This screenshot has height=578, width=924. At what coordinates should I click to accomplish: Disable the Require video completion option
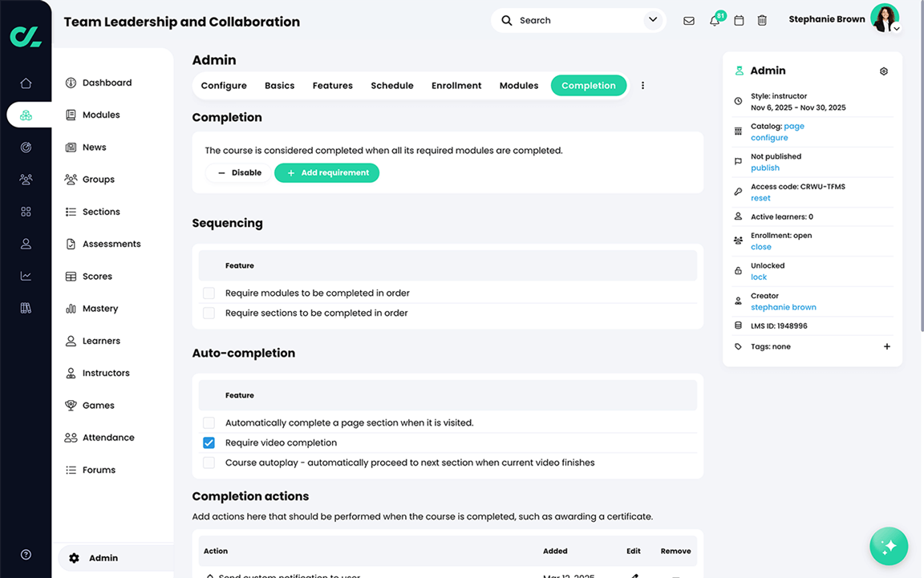209,443
